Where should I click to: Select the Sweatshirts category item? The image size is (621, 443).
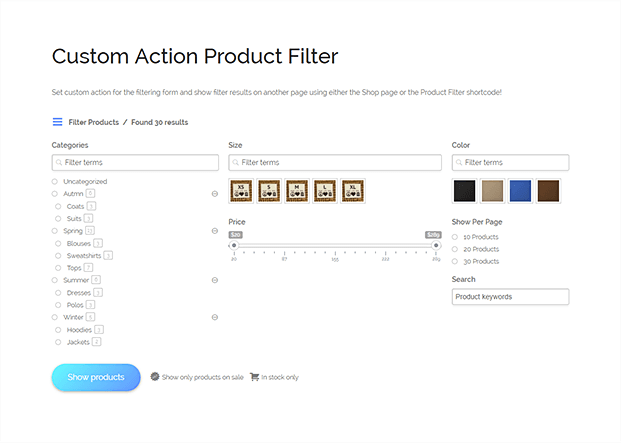84,256
